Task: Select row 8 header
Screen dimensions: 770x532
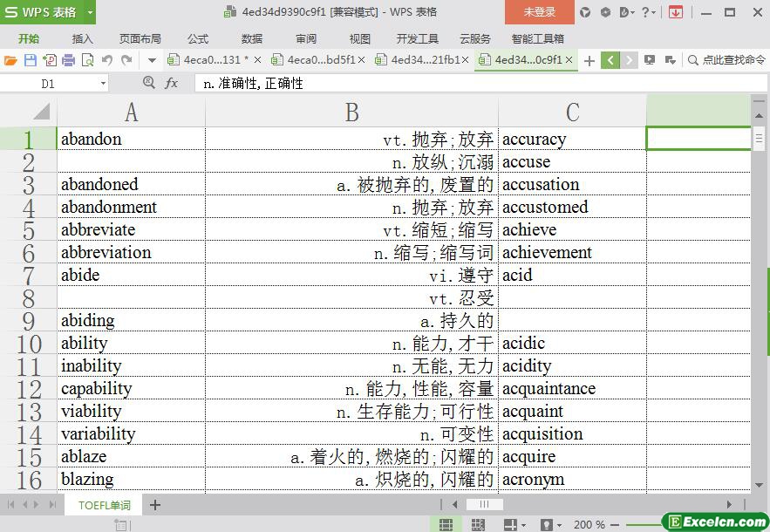Action: coord(29,297)
